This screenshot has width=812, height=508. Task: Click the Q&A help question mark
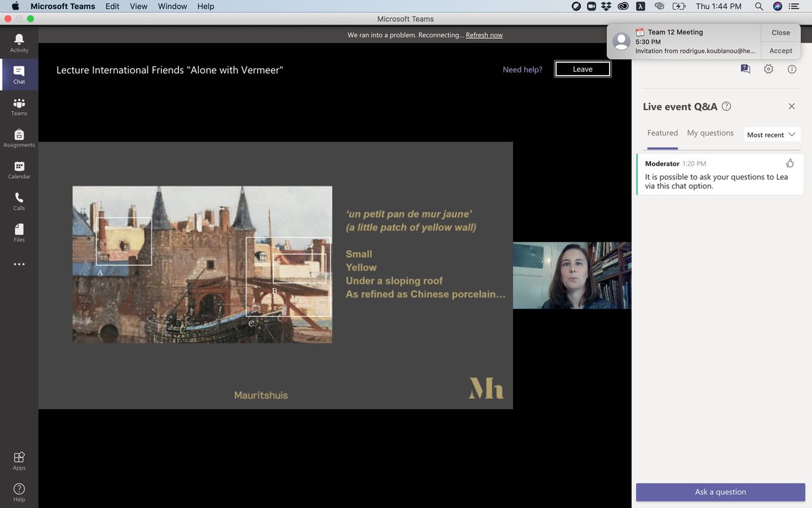click(726, 106)
